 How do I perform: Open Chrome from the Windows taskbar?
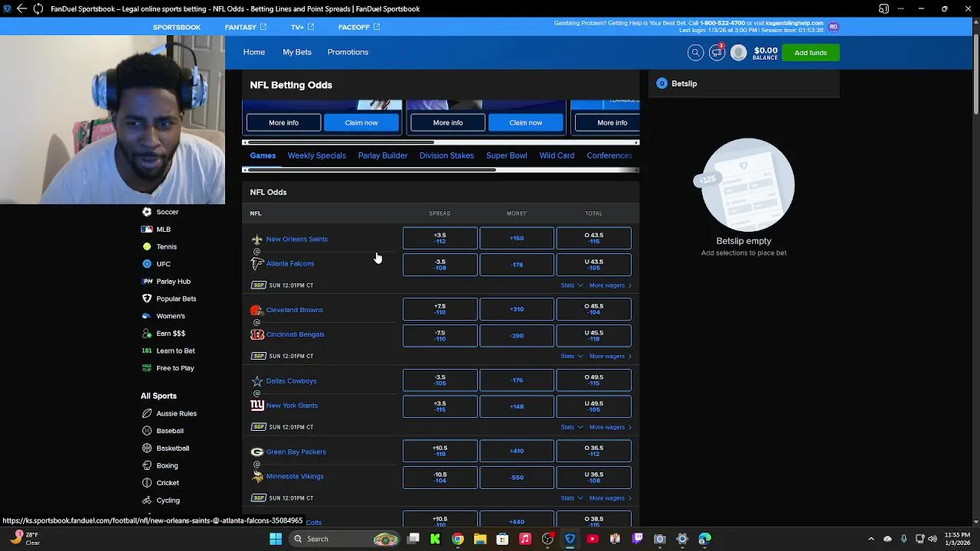(x=457, y=539)
